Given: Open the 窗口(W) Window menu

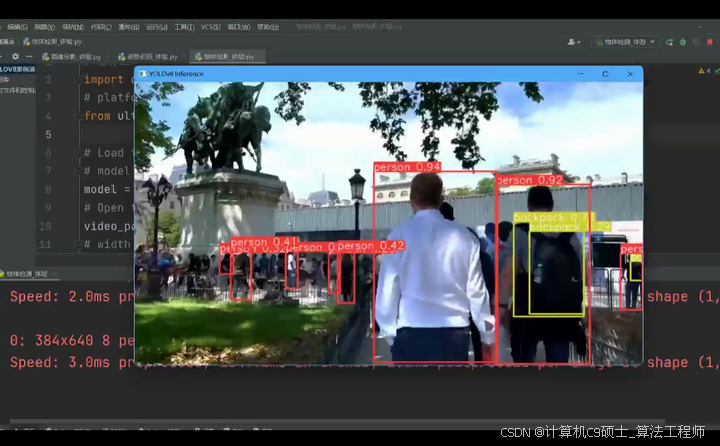Looking at the screenshot, I should [239, 27].
